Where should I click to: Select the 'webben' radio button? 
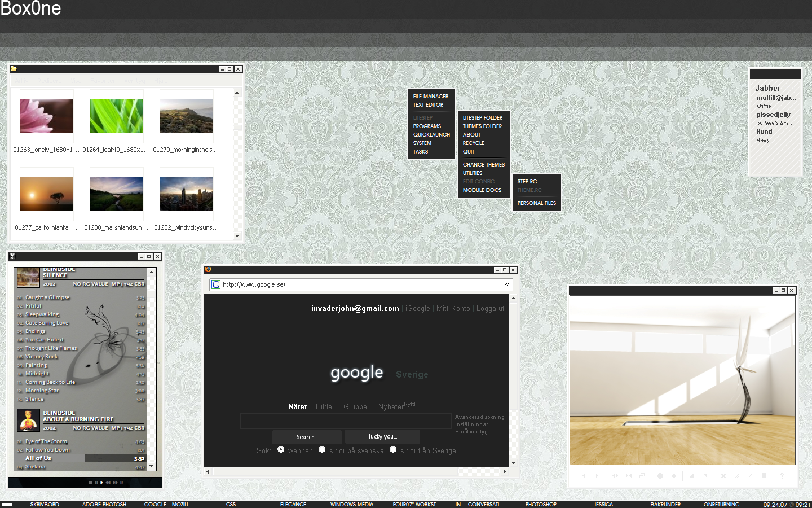click(281, 449)
